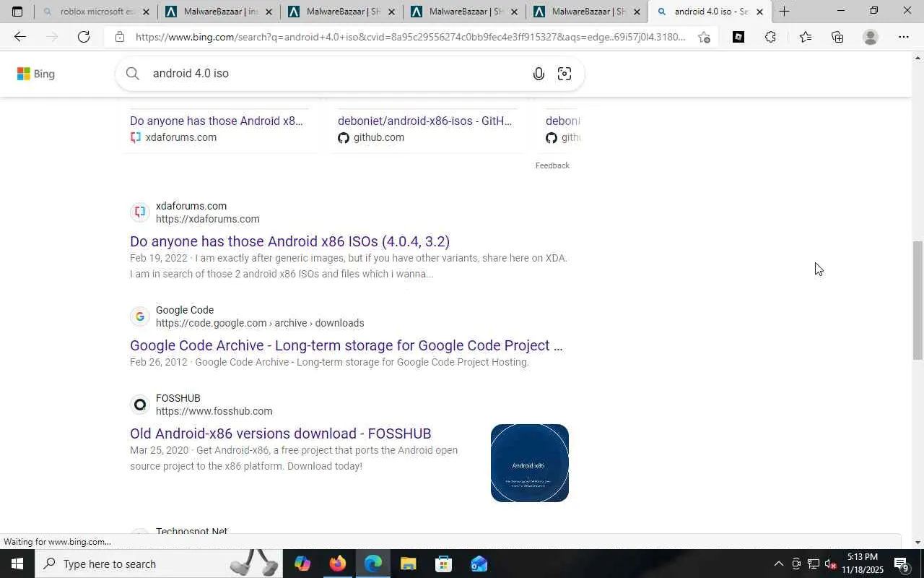924x578 pixels.
Task: Open a new browser tab
Action: click(x=785, y=12)
